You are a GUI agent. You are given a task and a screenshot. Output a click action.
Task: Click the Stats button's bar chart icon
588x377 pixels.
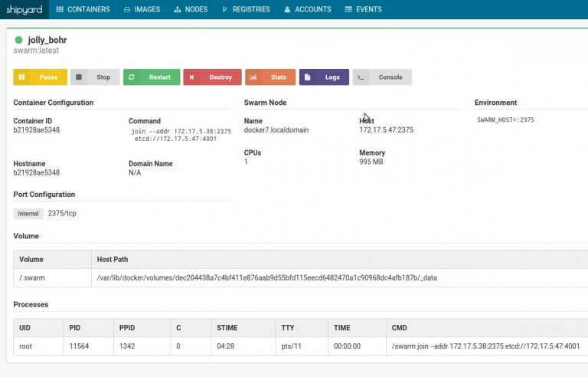pos(253,77)
